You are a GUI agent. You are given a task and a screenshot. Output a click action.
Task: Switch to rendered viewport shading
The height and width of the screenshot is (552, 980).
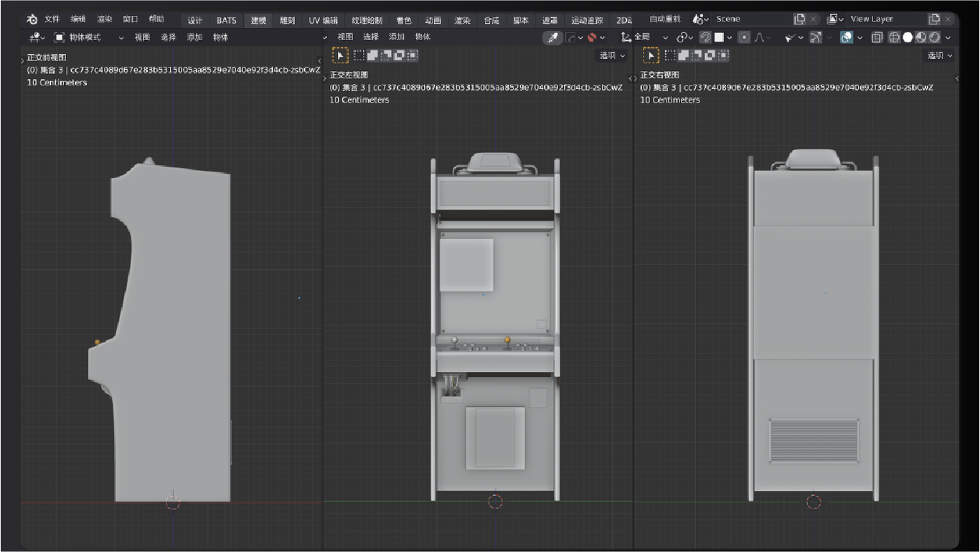click(935, 37)
